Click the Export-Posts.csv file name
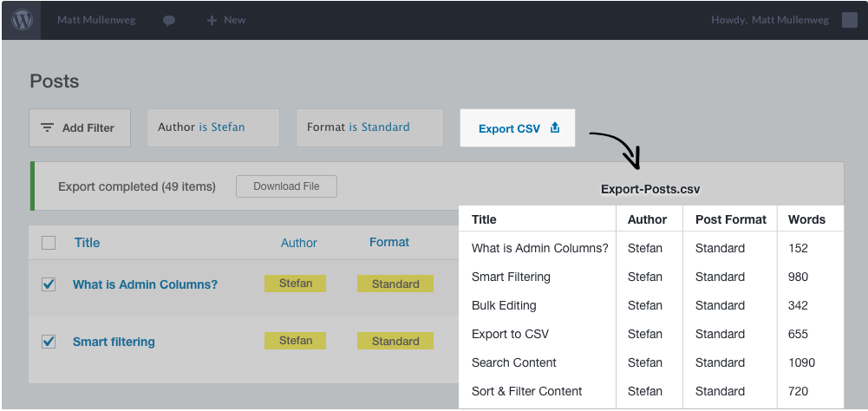The height and width of the screenshot is (411, 868). (650, 189)
